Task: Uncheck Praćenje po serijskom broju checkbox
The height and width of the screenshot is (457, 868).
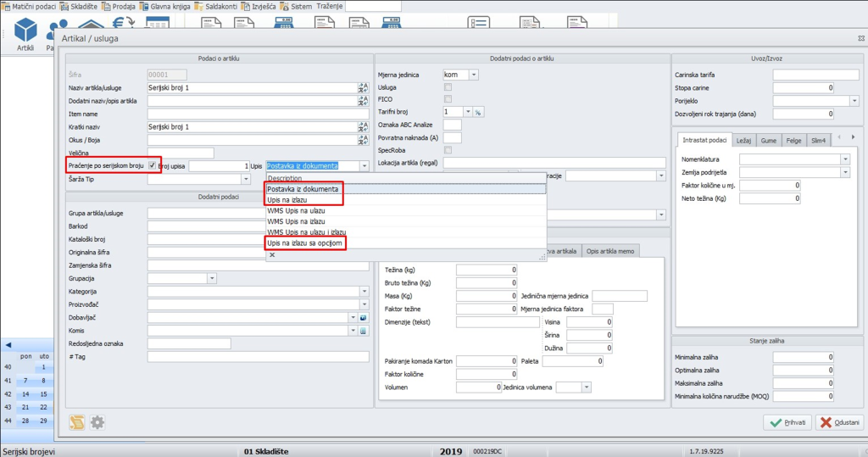Action: coord(153,166)
